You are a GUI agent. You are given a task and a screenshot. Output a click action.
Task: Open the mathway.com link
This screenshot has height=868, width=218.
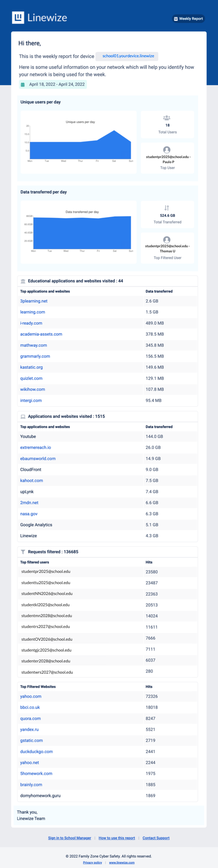pyautogui.click(x=33, y=346)
